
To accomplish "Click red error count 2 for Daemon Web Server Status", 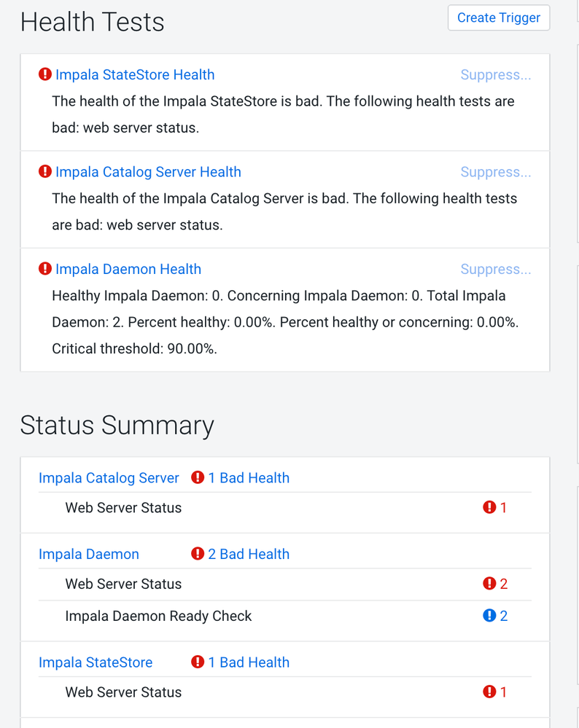I will click(x=495, y=584).
